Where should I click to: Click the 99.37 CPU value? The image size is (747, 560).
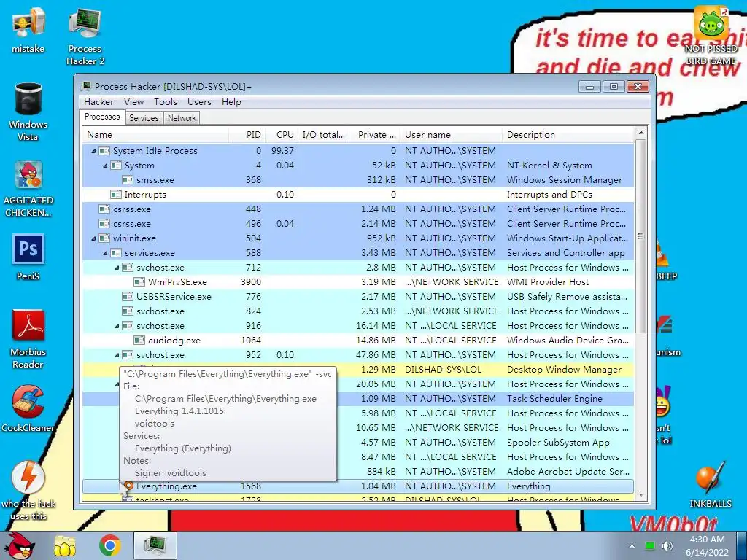282,151
